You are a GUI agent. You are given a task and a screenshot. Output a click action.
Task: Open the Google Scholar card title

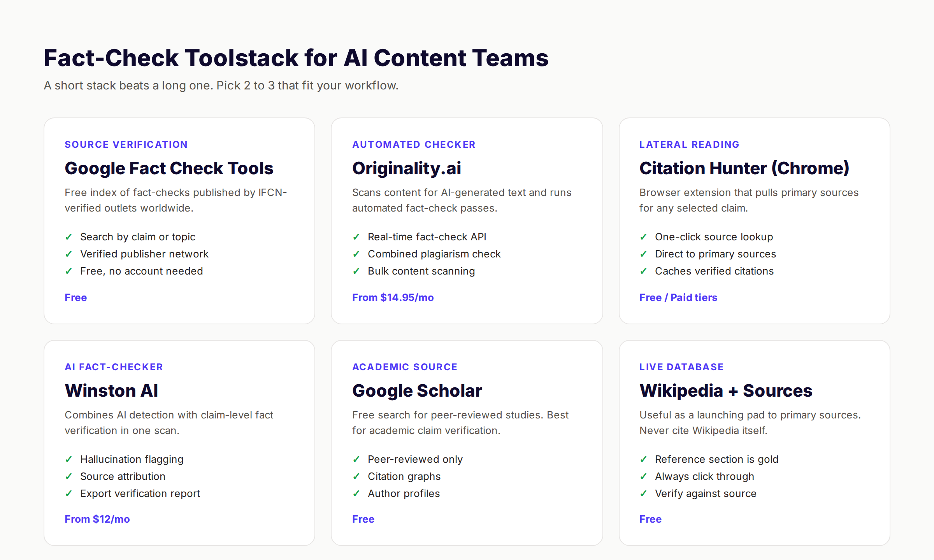(x=417, y=391)
